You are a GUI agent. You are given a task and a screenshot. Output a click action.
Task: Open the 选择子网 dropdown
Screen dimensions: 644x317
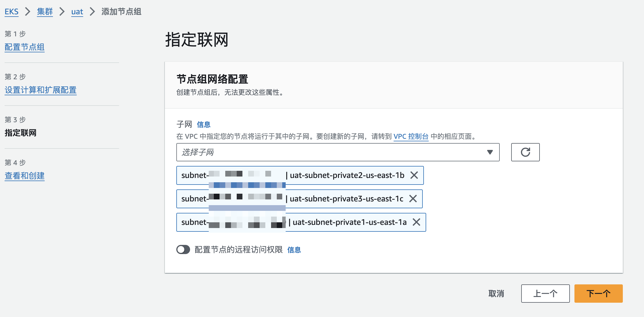tap(338, 152)
